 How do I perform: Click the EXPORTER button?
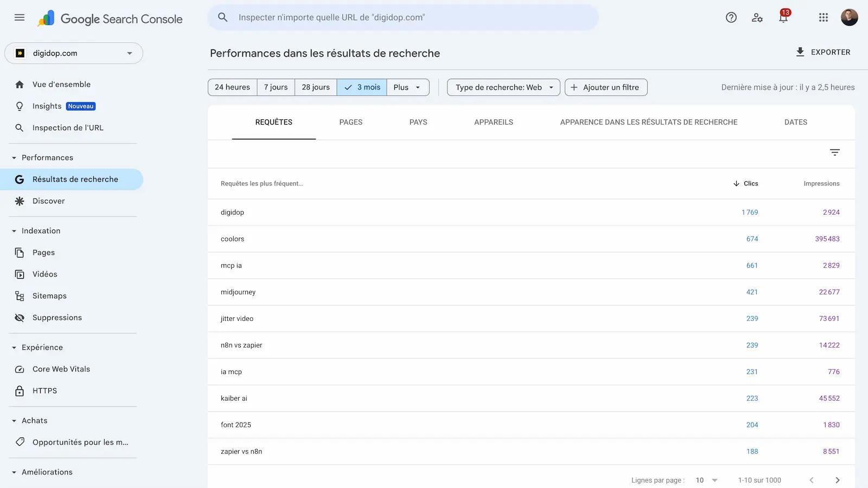point(823,52)
